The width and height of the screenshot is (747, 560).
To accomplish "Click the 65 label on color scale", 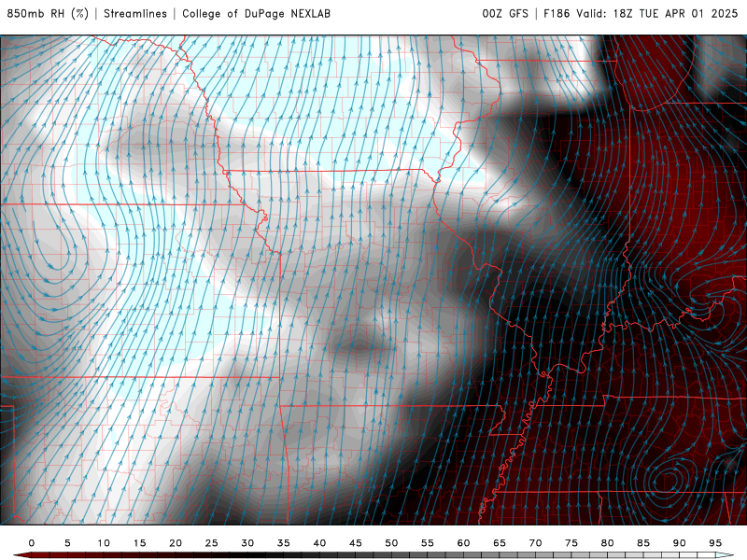I will [500, 543].
